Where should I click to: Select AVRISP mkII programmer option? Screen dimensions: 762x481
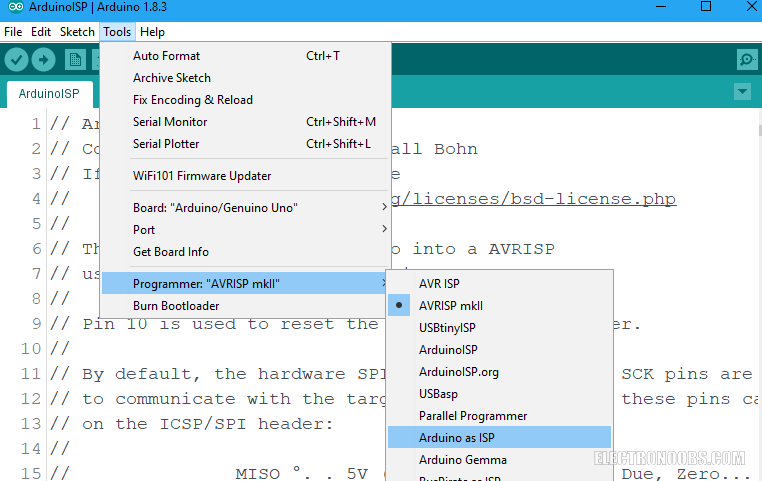coord(499,306)
